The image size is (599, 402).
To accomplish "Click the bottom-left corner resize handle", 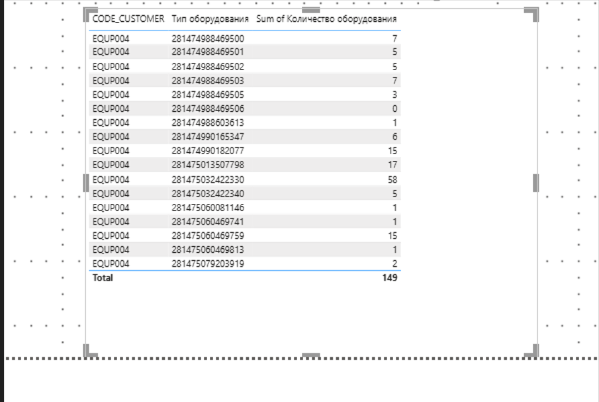I will pyautogui.click(x=90, y=351).
